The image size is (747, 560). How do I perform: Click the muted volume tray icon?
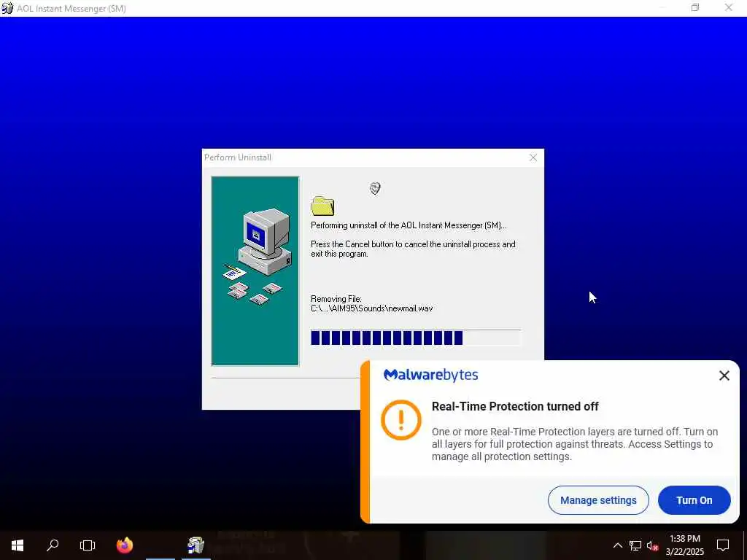[x=652, y=545]
